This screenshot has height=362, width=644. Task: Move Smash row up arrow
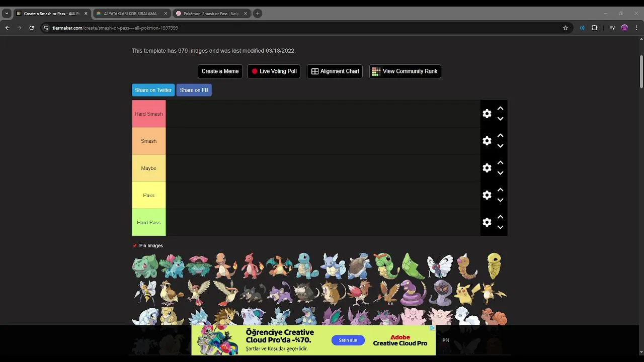click(x=500, y=135)
